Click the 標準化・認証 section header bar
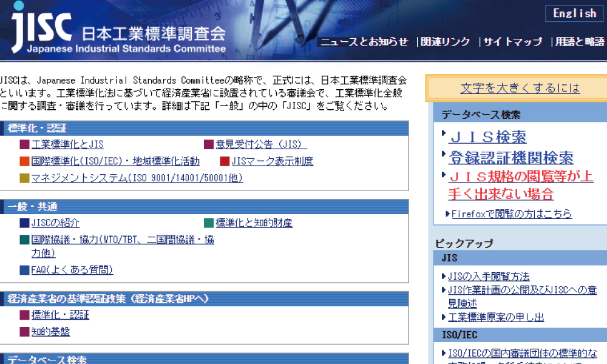This screenshot has height=364, width=607. pos(205,128)
